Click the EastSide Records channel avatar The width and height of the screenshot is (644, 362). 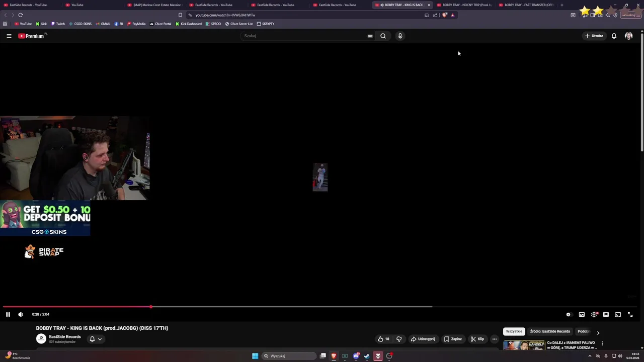(41, 339)
